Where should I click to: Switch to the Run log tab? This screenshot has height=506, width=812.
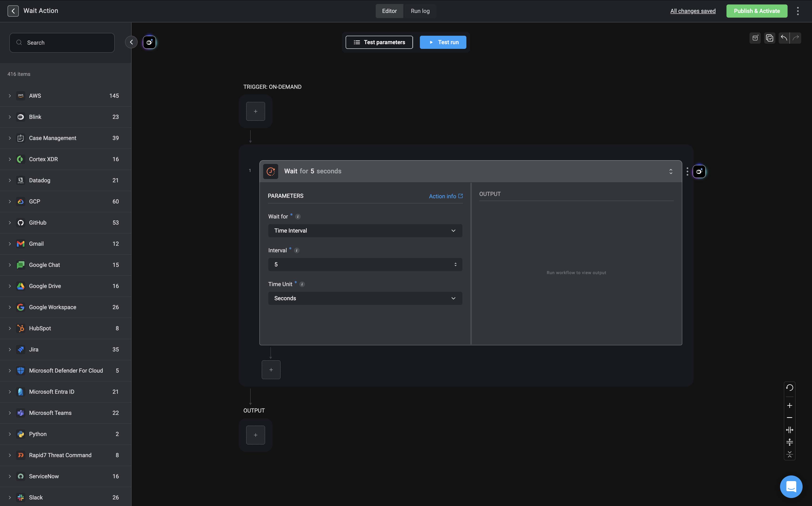[x=420, y=11]
